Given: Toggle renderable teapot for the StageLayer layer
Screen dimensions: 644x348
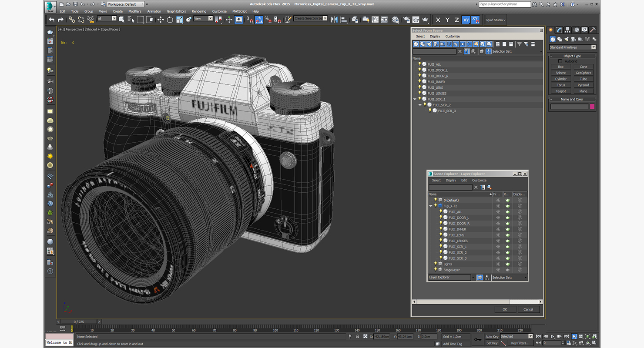Looking at the screenshot, I should pyautogui.click(x=507, y=270).
